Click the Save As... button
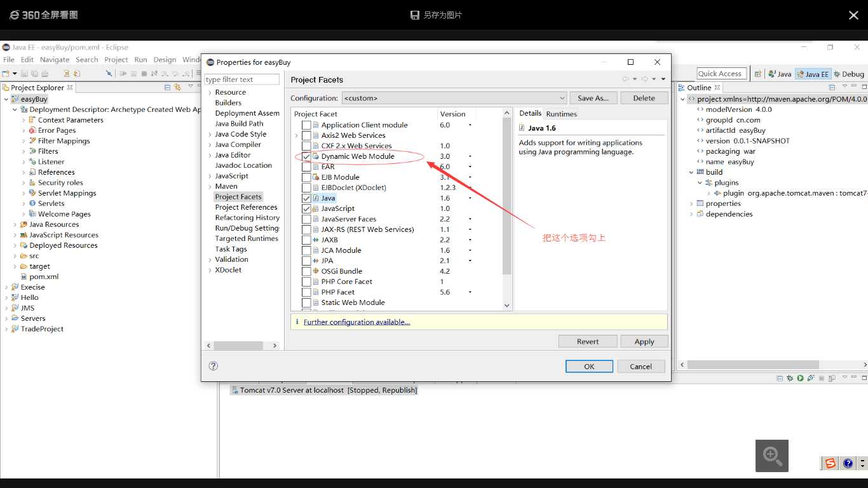This screenshot has width=868, height=488. [593, 98]
